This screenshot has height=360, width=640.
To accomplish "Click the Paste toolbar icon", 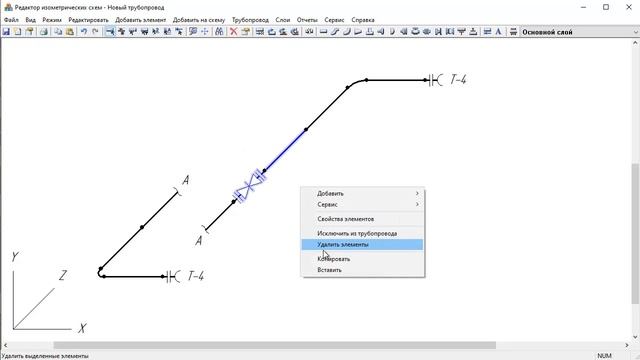I will click(70, 31).
